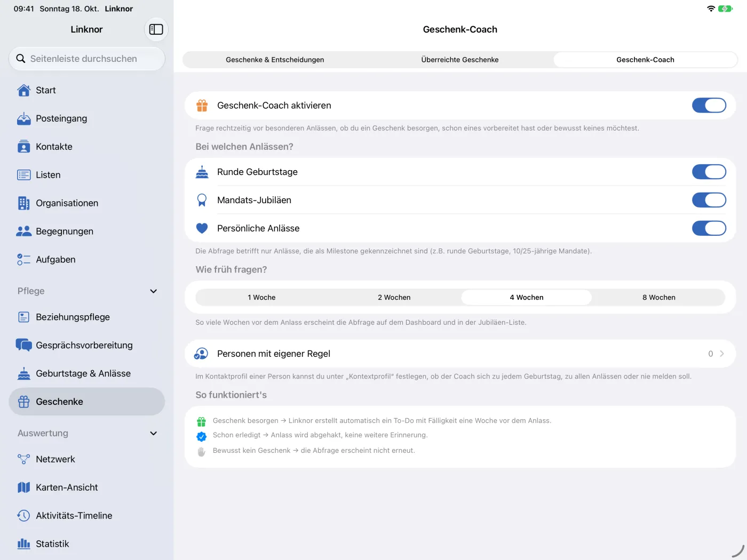This screenshot has height=560, width=747.
Task: Toggle Geschenk-Coach aktivieren switch
Action: click(x=709, y=106)
